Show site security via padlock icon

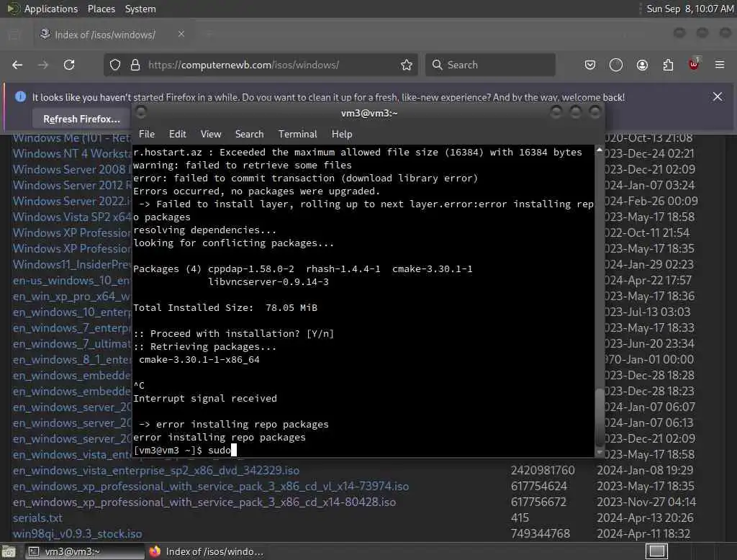(135, 65)
